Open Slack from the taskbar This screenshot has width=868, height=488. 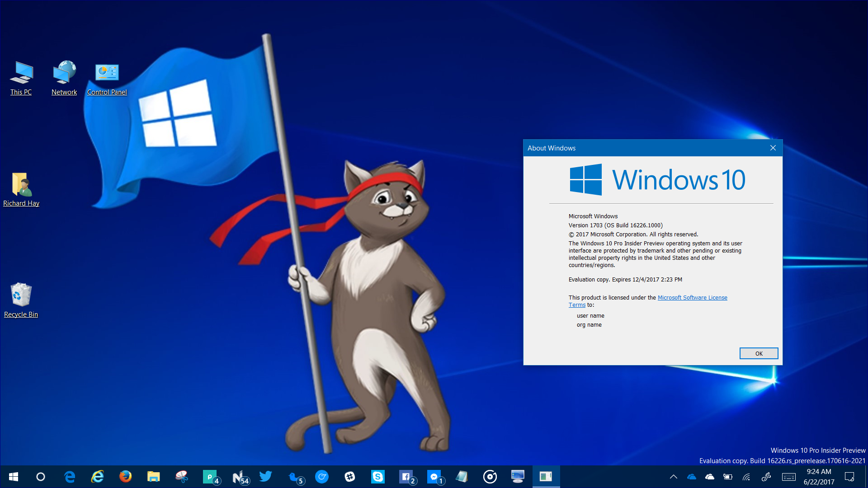click(349, 477)
